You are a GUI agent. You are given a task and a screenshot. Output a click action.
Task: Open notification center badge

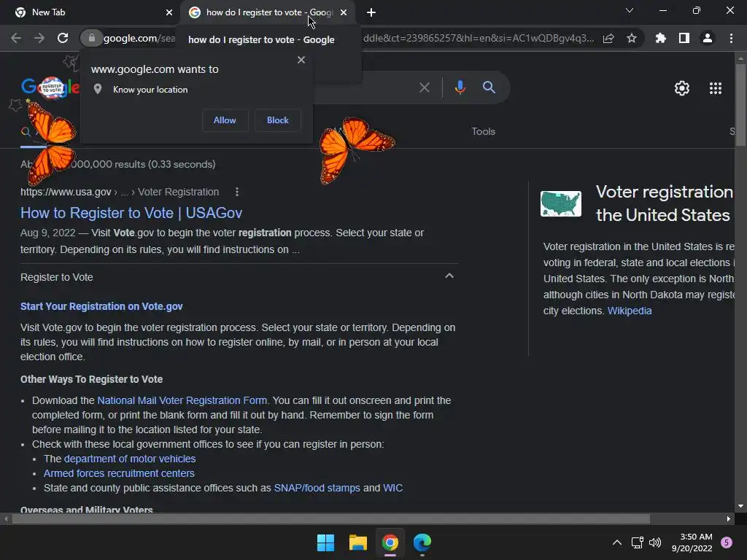pos(727,542)
